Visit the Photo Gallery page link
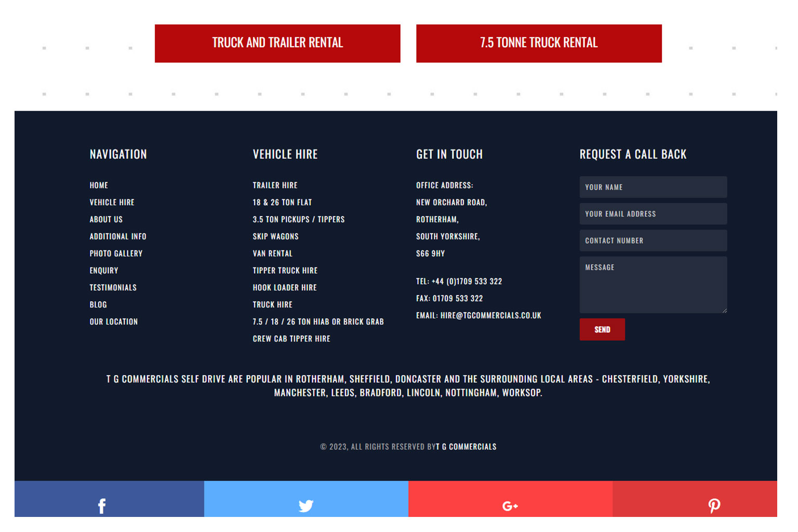The image size is (798, 532). (116, 254)
